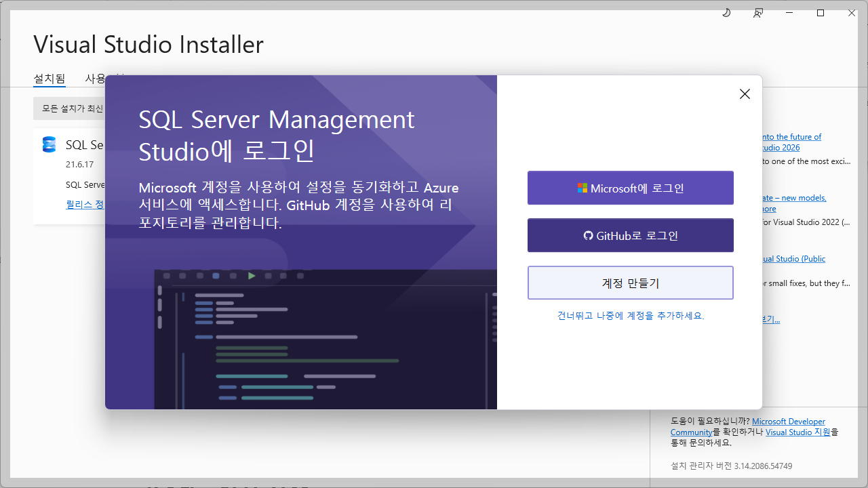
Task: Maximize the Visual Studio Installer window
Action: click(821, 13)
